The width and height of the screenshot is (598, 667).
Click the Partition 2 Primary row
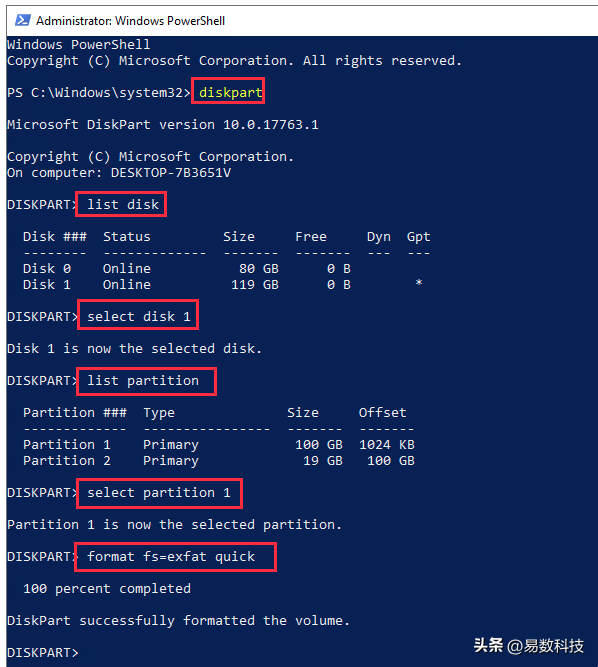(219, 461)
